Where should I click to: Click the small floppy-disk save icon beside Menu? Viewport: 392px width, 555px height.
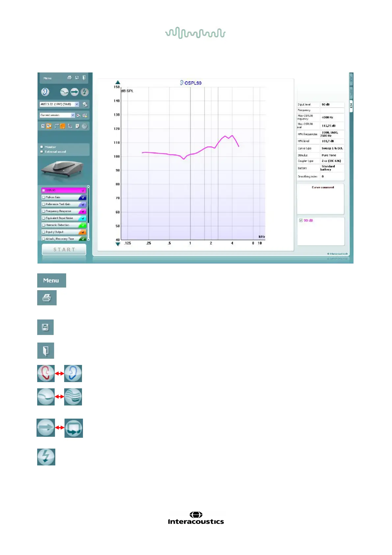(x=77, y=78)
